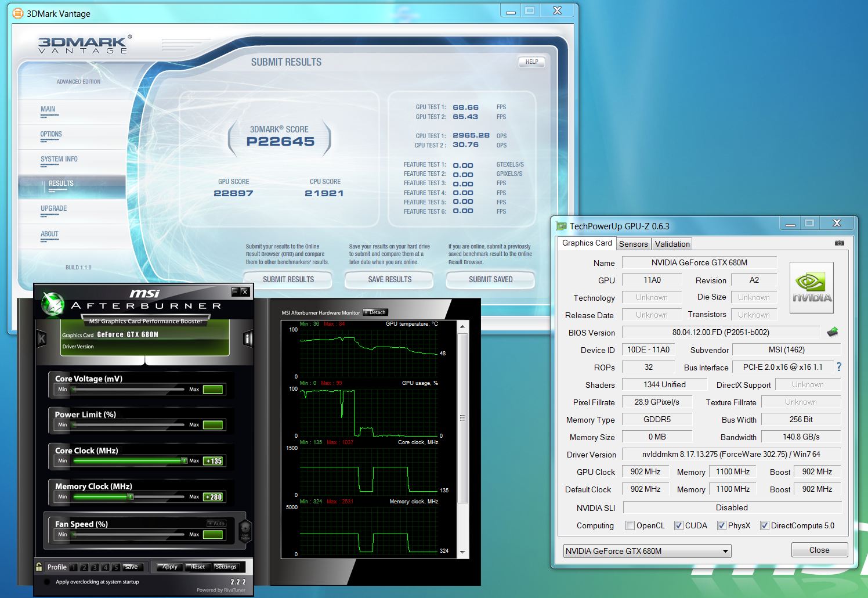Click the SUBMIT RESULTS button
This screenshot has width=868, height=598.
pos(288,279)
